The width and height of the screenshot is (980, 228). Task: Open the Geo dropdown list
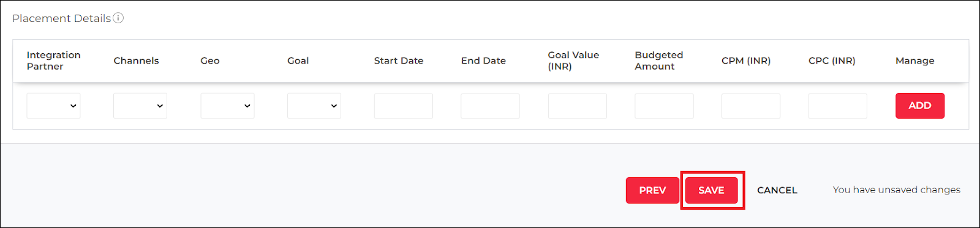click(x=227, y=106)
